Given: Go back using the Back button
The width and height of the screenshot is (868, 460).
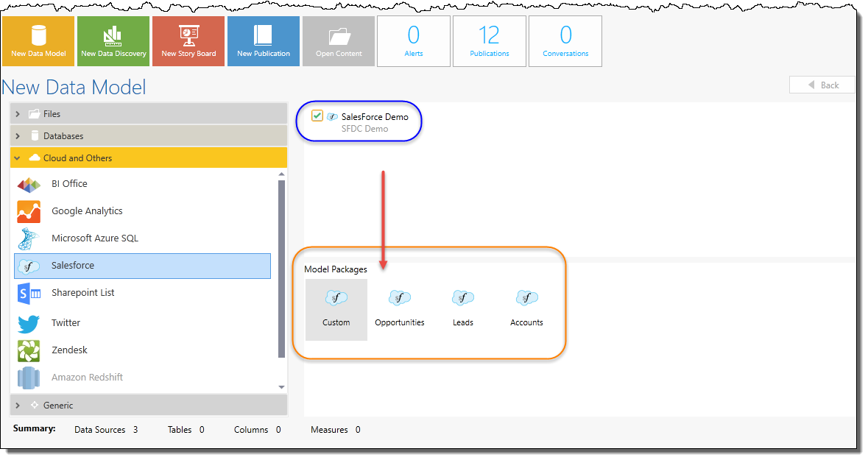Looking at the screenshot, I should pyautogui.click(x=822, y=85).
